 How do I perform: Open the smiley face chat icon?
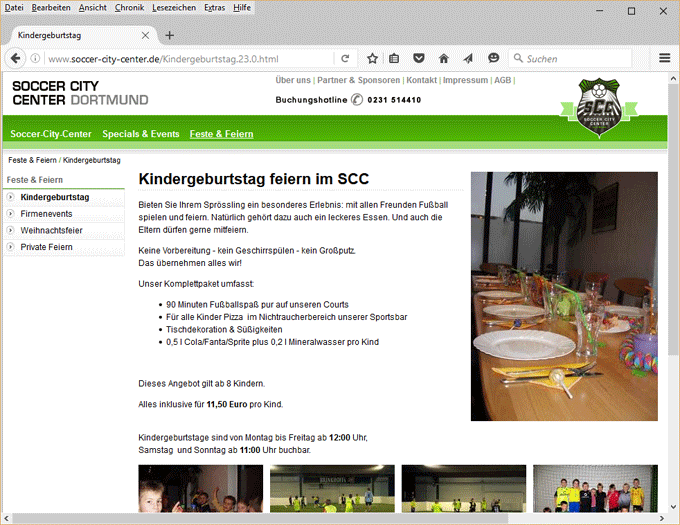[494, 58]
